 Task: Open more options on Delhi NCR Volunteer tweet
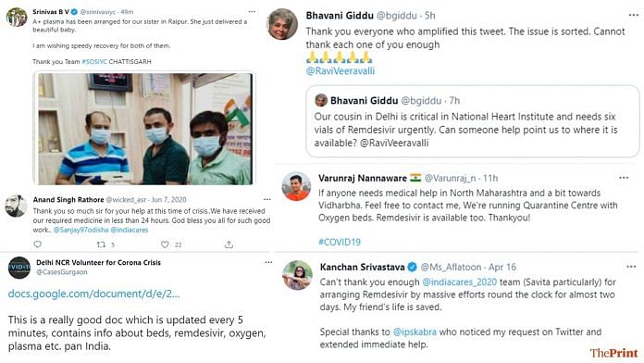268,262
